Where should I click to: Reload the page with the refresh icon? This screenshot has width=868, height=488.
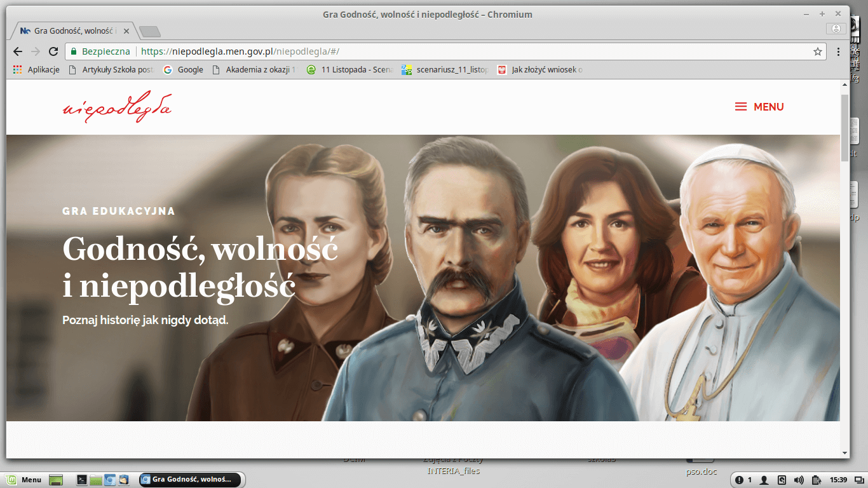tap(53, 51)
